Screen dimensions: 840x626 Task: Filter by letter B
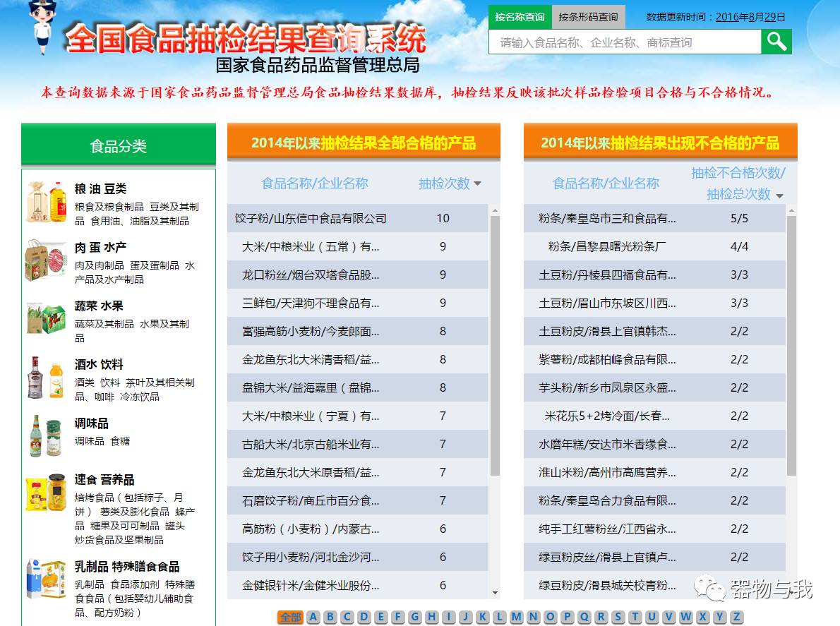pyautogui.click(x=330, y=617)
